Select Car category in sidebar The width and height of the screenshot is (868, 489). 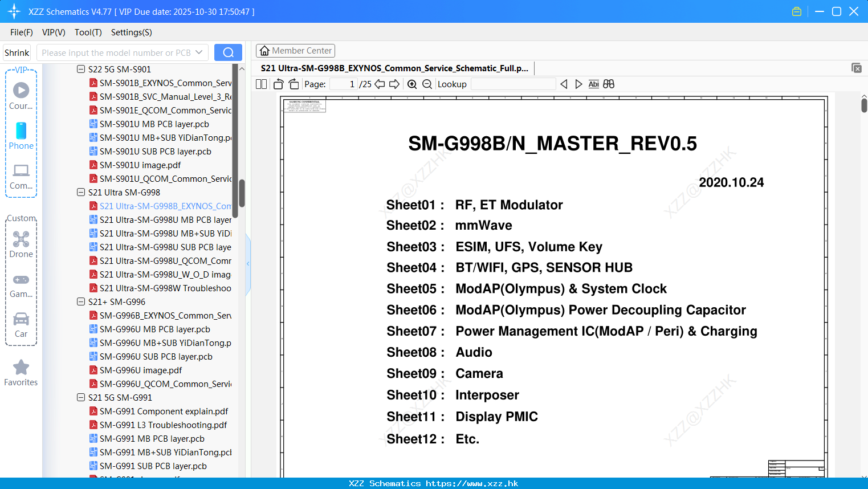click(21, 325)
